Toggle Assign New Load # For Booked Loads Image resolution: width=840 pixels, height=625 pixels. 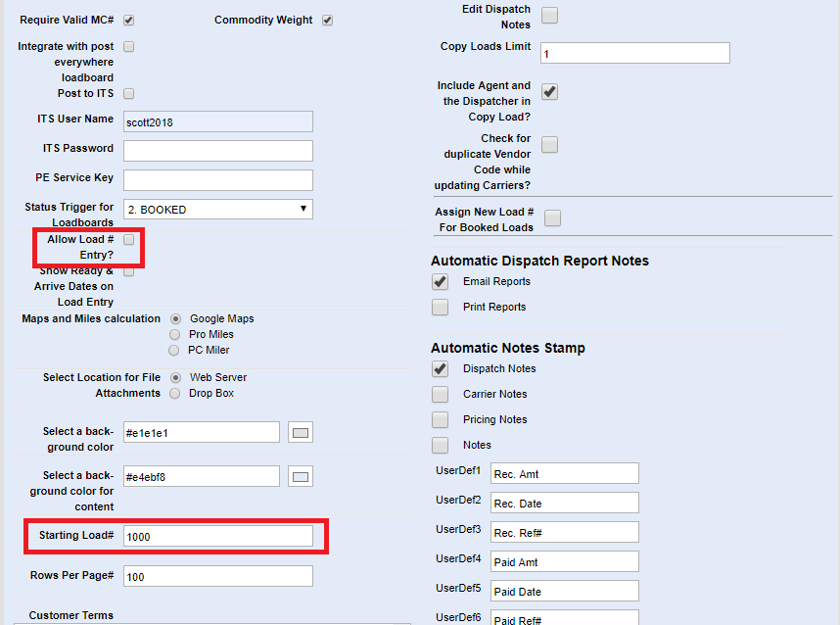point(552,218)
